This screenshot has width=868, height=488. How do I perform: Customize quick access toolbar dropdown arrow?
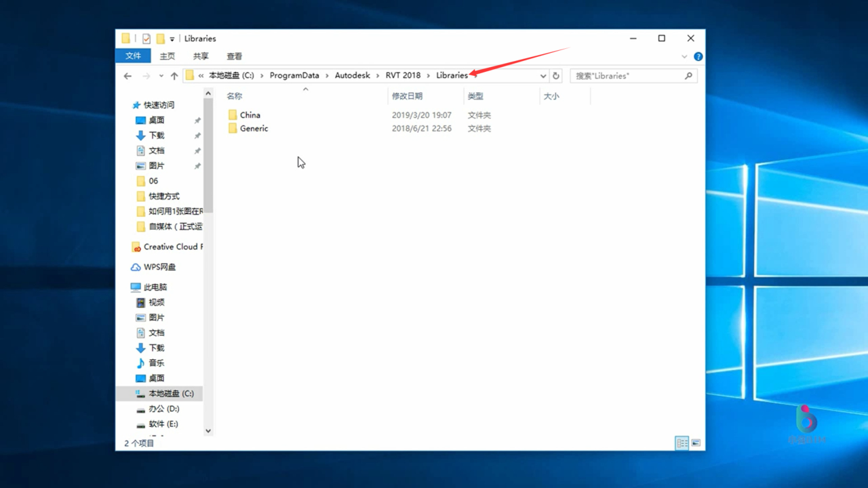172,39
